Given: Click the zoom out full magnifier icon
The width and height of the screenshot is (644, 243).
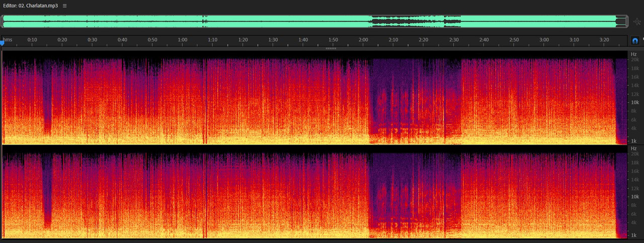Looking at the screenshot, I should click(x=637, y=21).
